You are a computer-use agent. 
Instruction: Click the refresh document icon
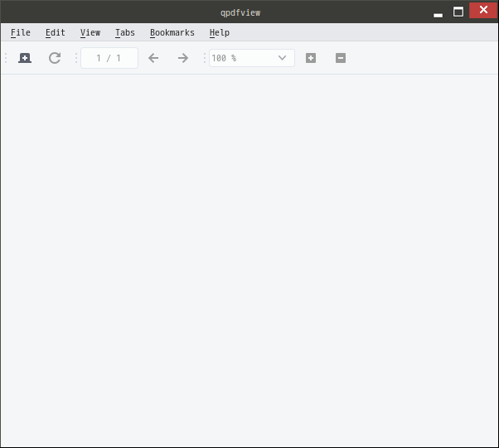[x=55, y=58]
